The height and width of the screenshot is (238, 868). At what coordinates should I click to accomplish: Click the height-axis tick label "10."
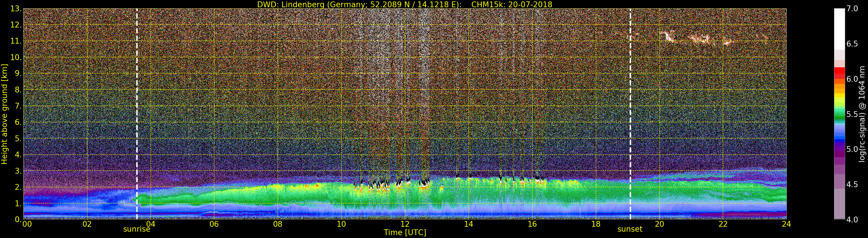16,57
